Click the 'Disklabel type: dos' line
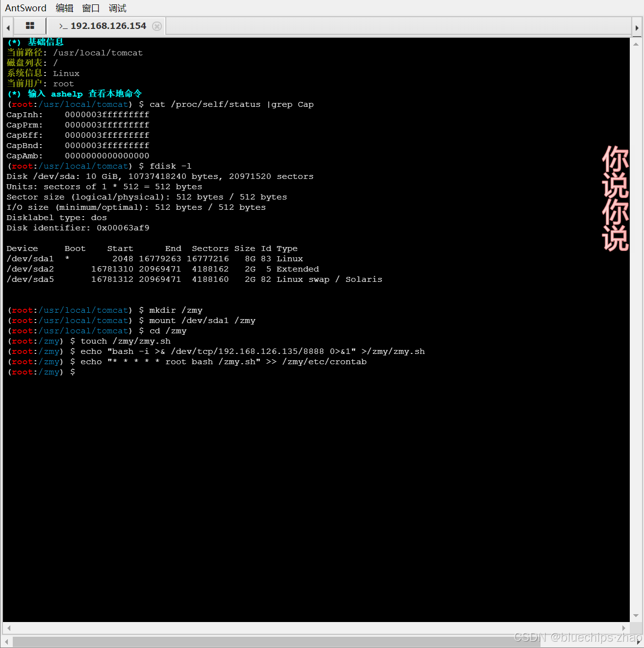 pos(56,218)
